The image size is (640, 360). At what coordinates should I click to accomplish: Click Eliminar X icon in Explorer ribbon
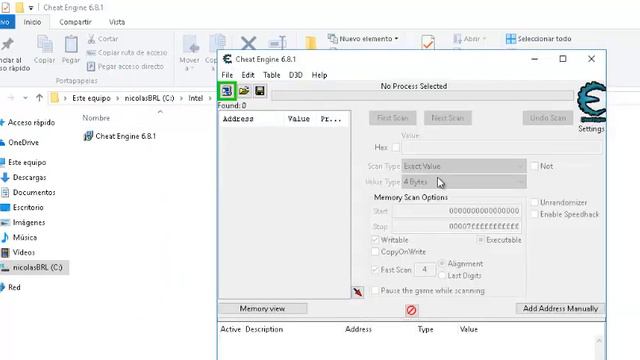[x=248, y=42]
